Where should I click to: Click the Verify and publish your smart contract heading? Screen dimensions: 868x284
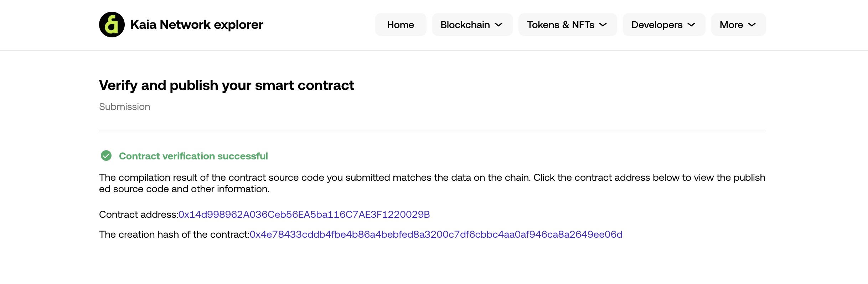[227, 85]
